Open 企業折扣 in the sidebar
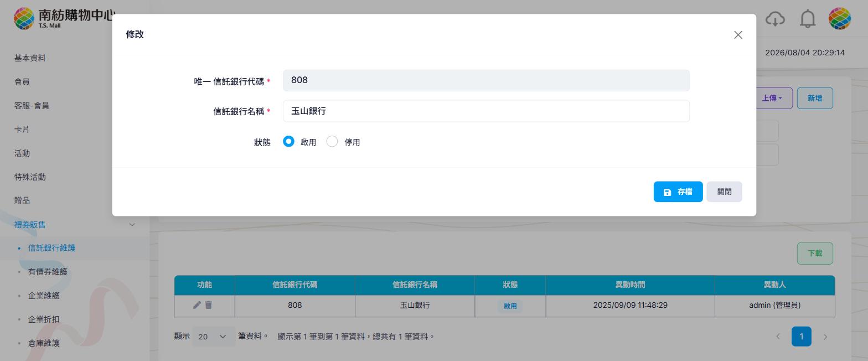868x361 pixels. pos(44,319)
